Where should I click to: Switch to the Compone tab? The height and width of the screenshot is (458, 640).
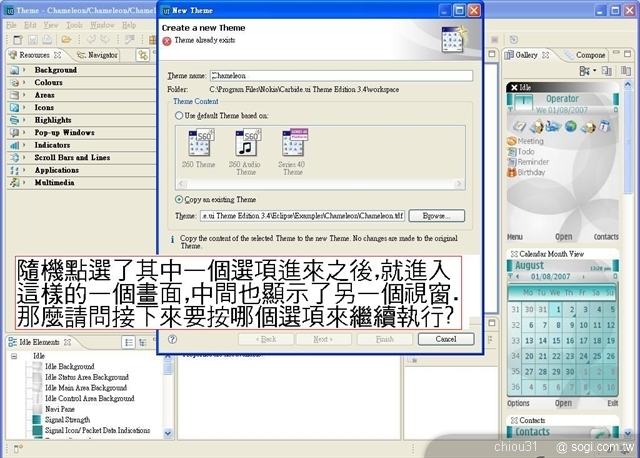(x=585, y=55)
